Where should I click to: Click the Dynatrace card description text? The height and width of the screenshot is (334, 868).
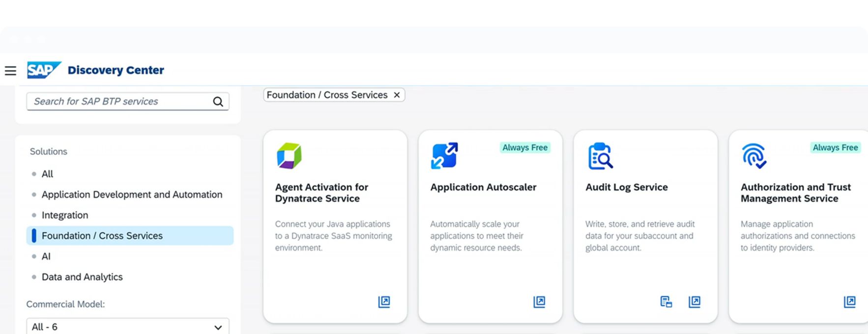333,236
